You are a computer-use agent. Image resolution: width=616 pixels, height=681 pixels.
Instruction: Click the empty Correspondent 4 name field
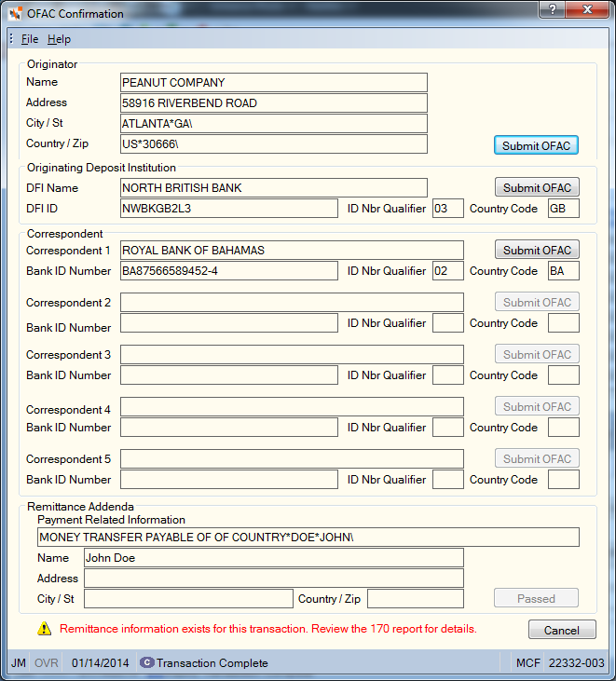(x=292, y=406)
